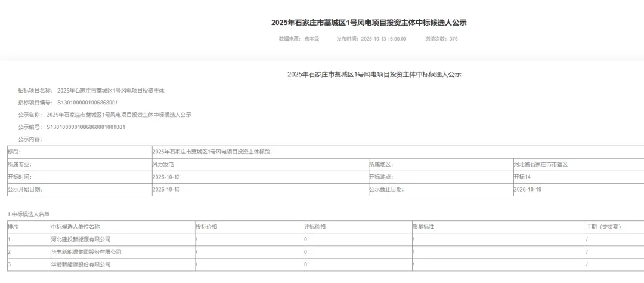
Task: Click the 公示开始日期 label cell
Action: pos(80,190)
